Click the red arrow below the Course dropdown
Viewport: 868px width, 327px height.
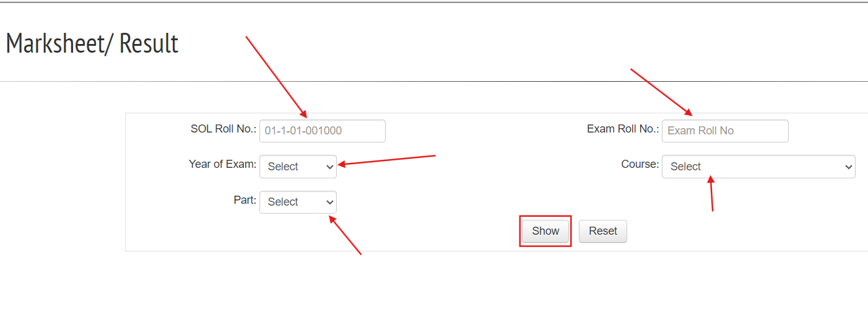click(x=712, y=194)
